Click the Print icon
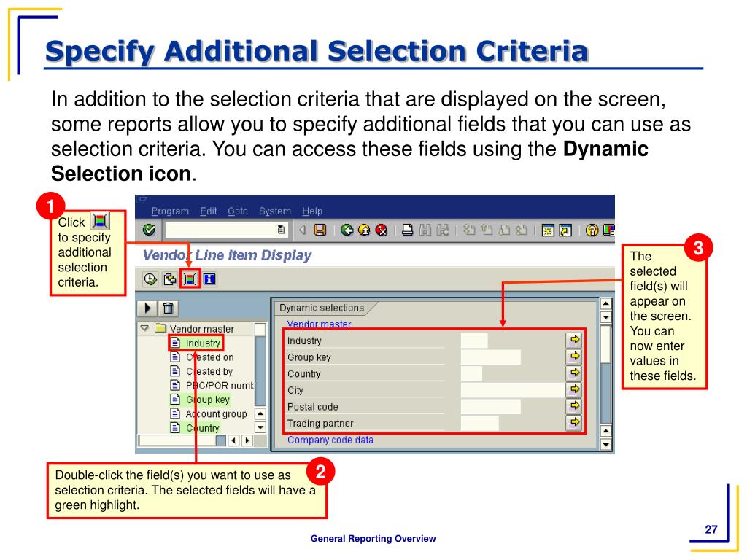 pos(407,230)
